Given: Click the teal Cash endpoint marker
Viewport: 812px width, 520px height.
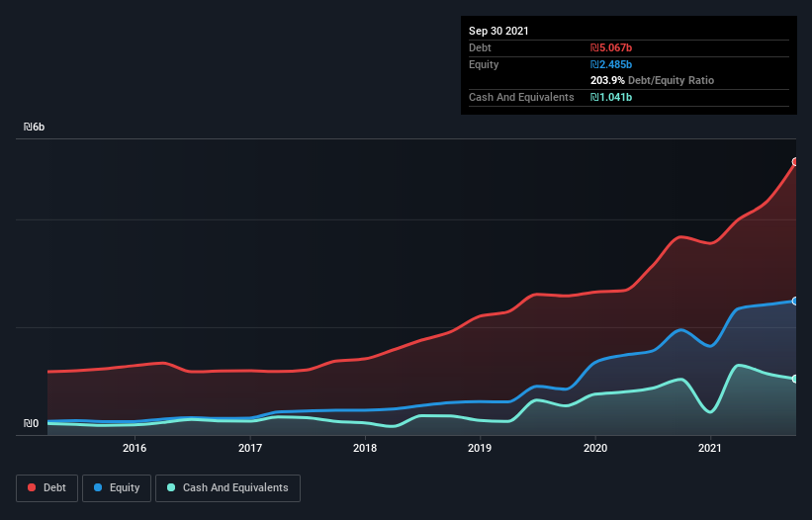Looking at the screenshot, I should [x=795, y=379].
